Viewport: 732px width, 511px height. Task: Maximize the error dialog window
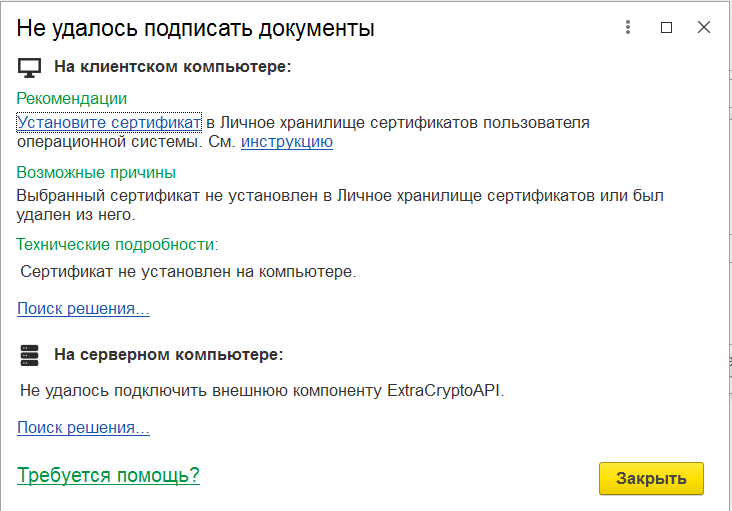666,28
